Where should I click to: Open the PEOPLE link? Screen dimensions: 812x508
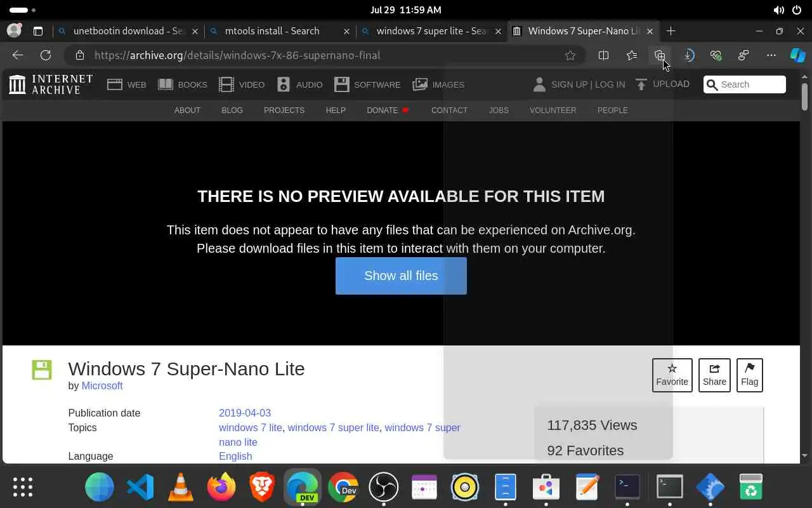pyautogui.click(x=612, y=110)
